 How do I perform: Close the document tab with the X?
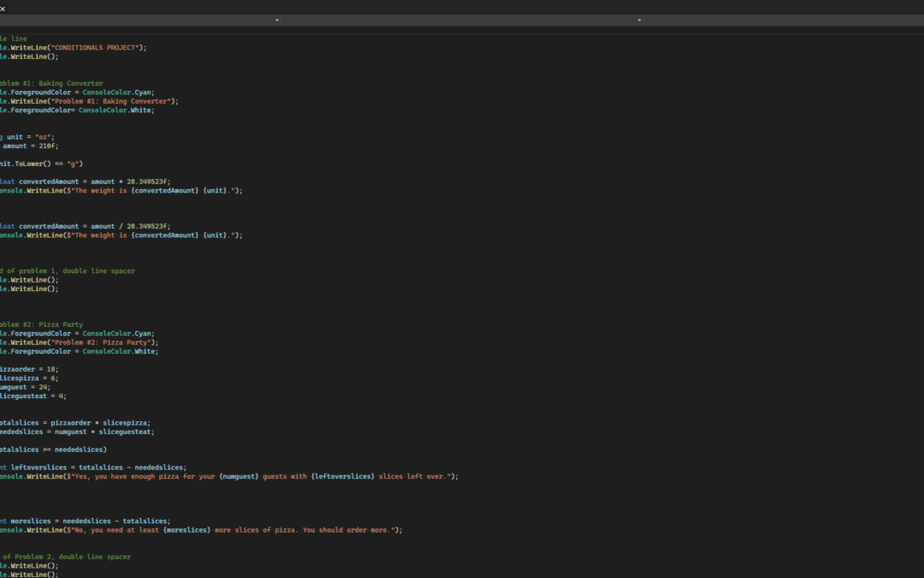tap(3, 9)
